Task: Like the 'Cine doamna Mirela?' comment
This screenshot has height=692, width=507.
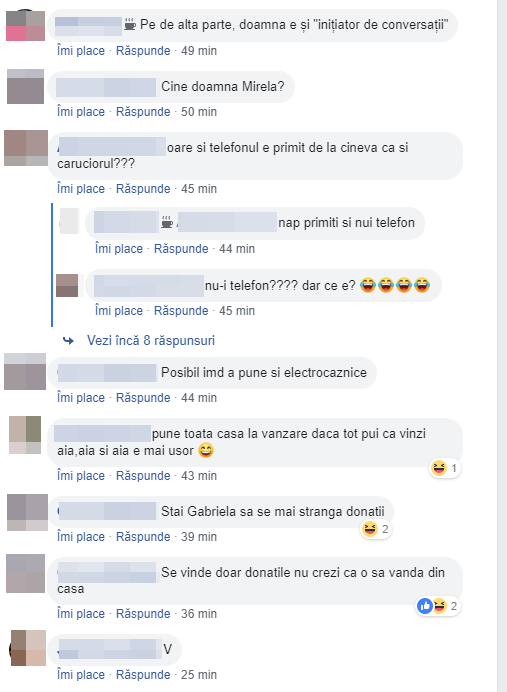Action: 81,112
